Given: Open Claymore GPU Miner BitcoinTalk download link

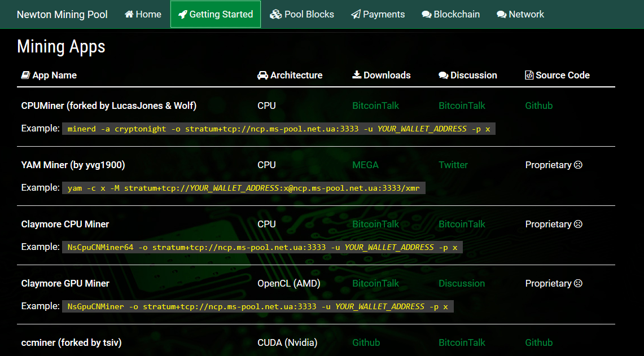Looking at the screenshot, I should point(375,283).
